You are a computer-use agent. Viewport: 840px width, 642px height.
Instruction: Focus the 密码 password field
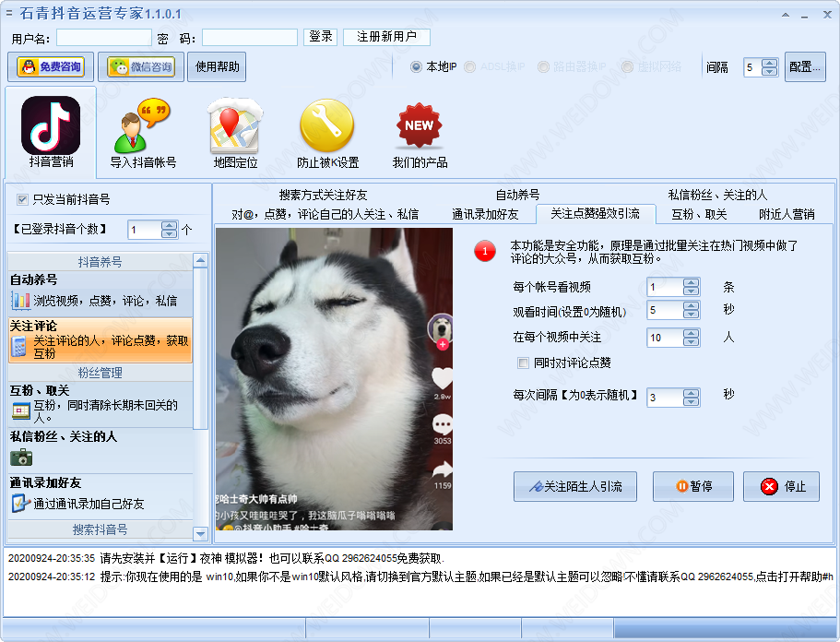250,38
